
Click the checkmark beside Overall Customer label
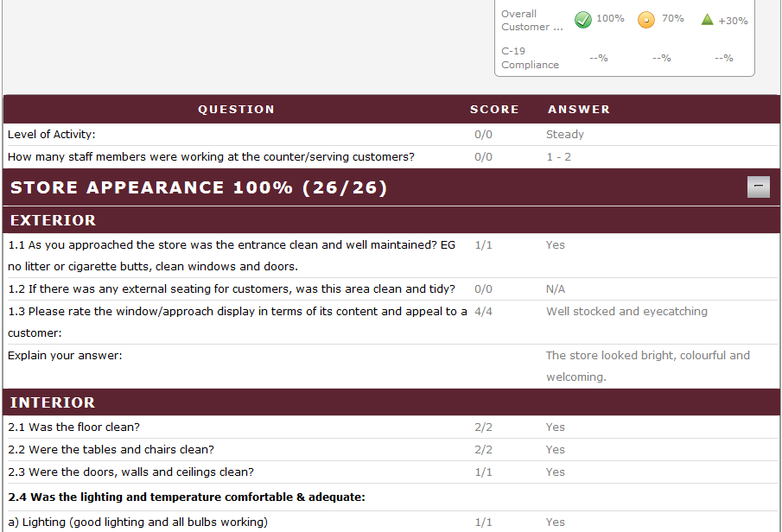click(x=582, y=19)
